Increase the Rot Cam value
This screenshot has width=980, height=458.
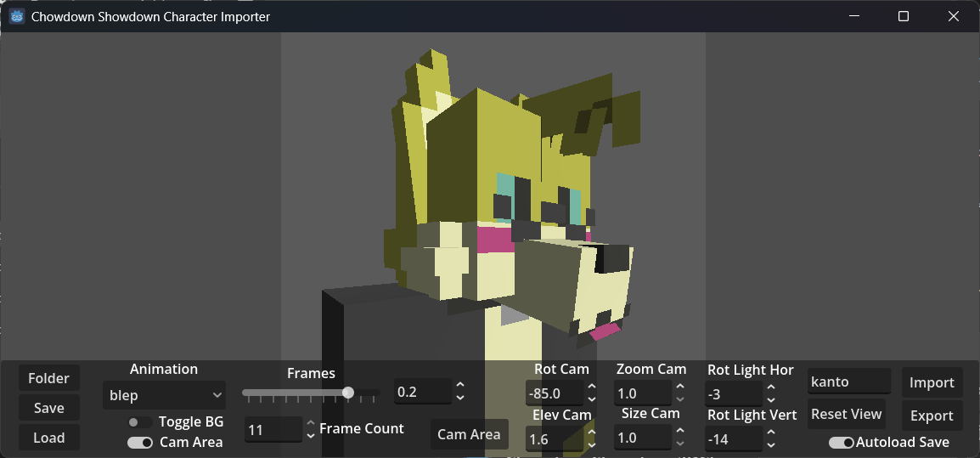click(x=591, y=387)
